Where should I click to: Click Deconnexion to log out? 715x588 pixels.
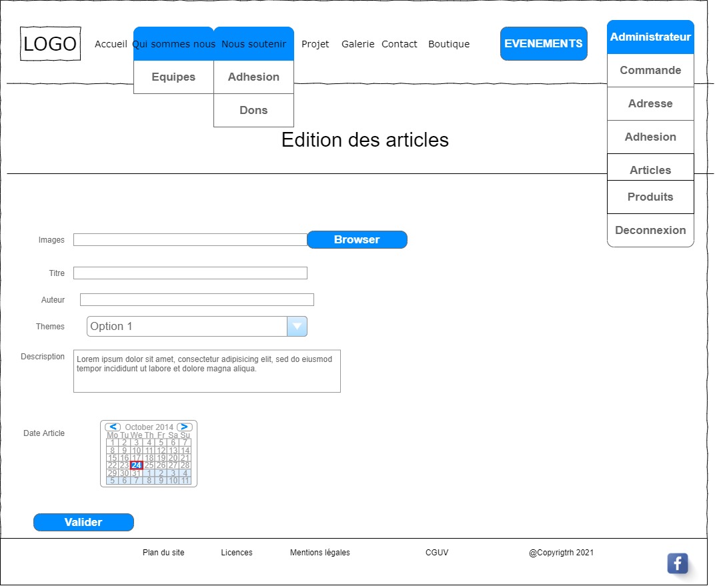tap(650, 231)
